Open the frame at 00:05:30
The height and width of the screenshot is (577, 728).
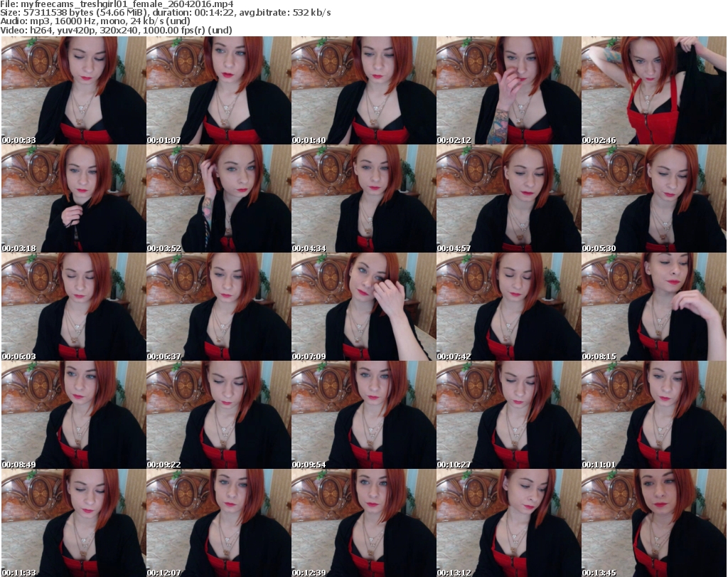pyautogui.click(x=654, y=198)
